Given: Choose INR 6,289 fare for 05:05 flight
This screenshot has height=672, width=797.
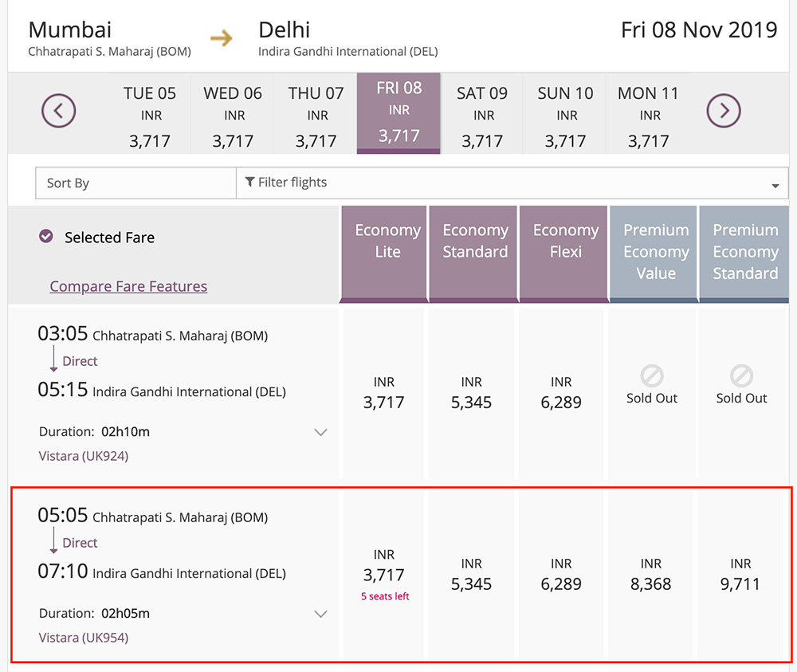Looking at the screenshot, I should coord(561,575).
